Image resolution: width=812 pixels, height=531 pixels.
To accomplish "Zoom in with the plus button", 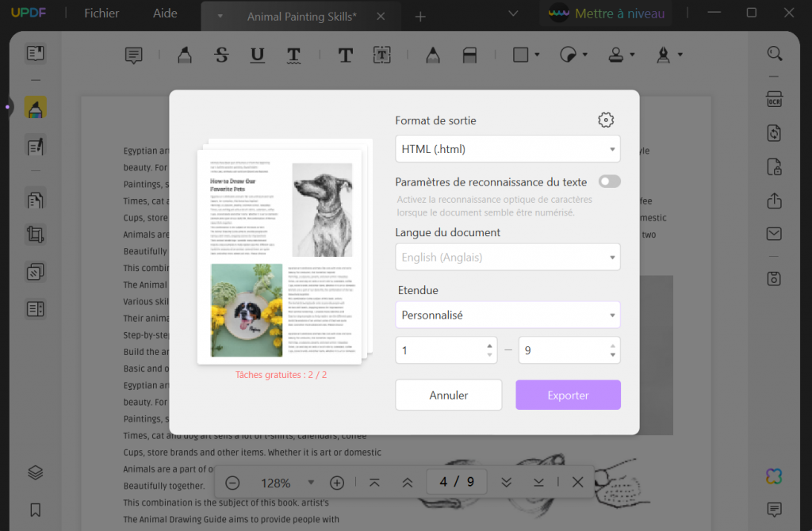I will point(337,483).
